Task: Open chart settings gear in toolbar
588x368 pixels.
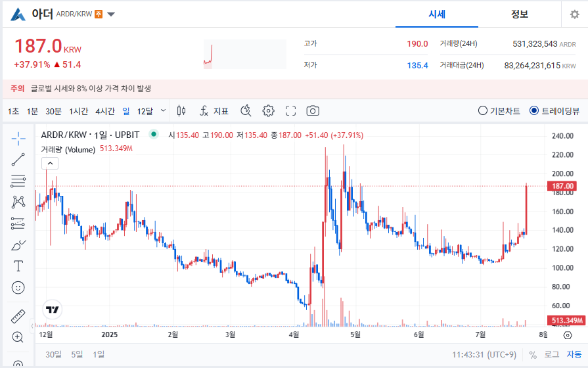Action: pos(268,110)
